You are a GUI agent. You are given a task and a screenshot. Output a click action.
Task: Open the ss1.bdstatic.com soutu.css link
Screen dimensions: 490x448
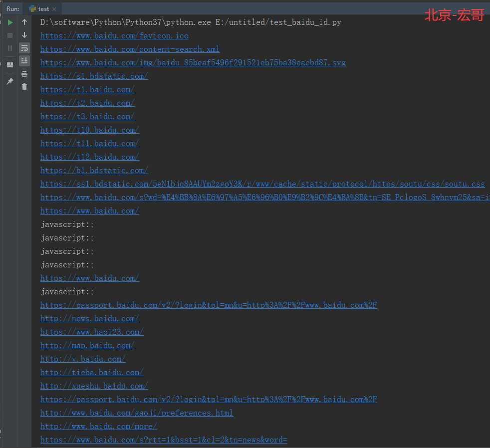(262, 184)
